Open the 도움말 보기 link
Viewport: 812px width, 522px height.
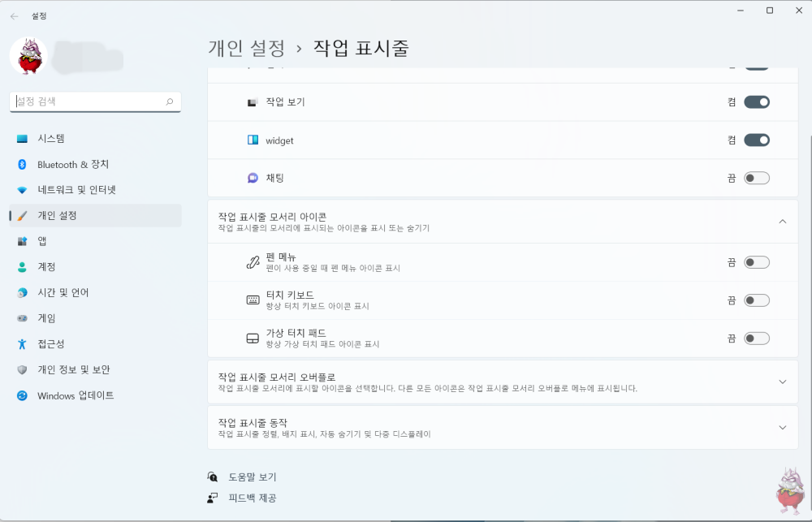(253, 477)
